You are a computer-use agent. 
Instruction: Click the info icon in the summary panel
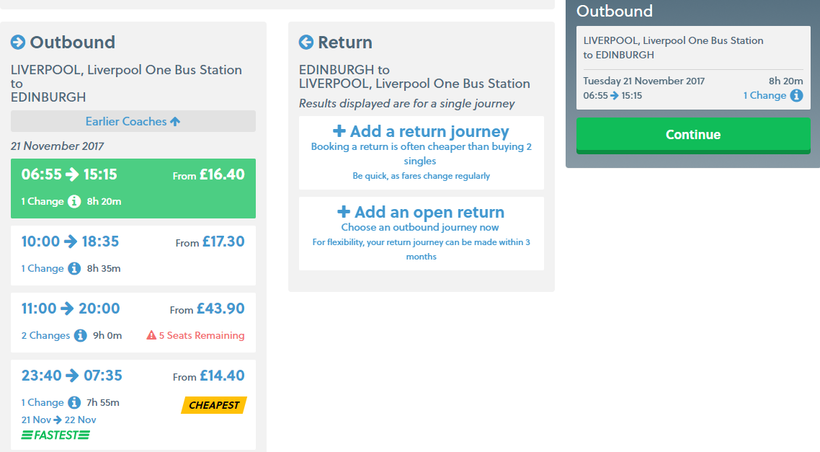click(796, 96)
